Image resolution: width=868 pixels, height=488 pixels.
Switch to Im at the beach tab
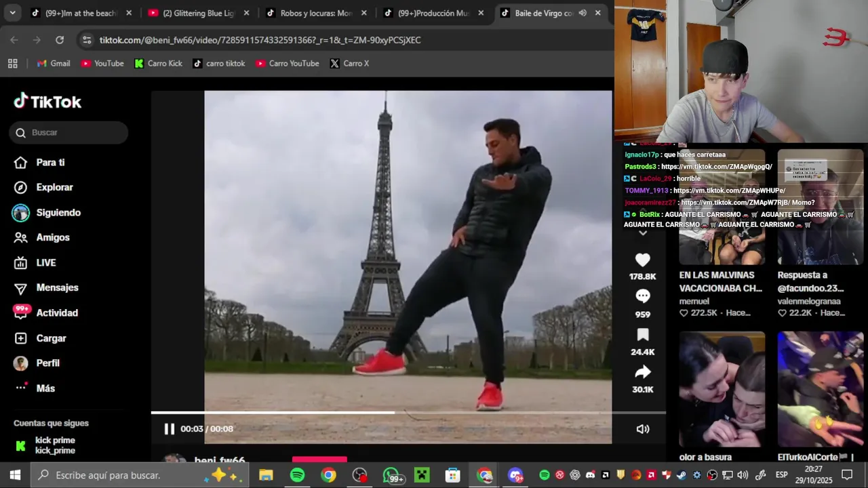81,13
